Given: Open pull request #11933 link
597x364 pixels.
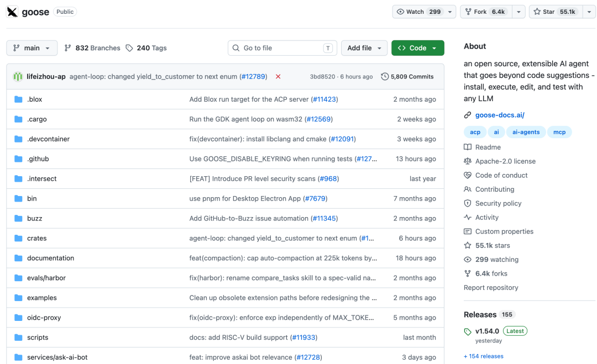Looking at the screenshot, I should [x=304, y=337].
